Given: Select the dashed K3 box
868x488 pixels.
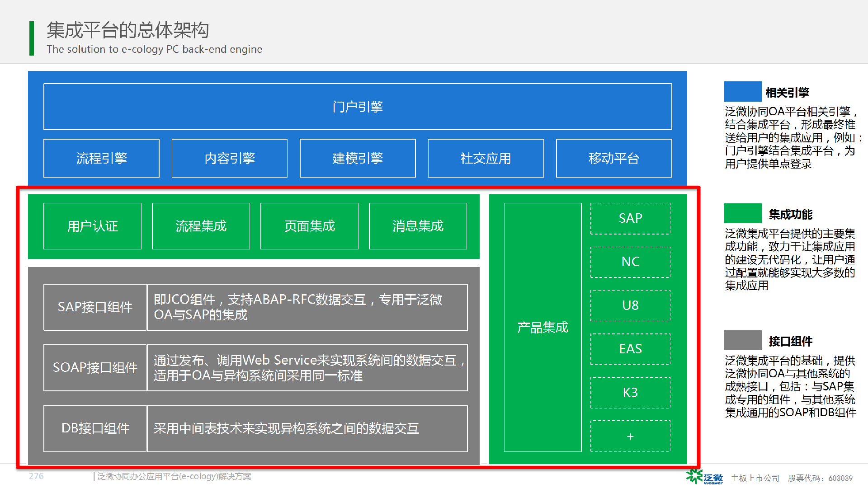Looking at the screenshot, I should [630, 393].
